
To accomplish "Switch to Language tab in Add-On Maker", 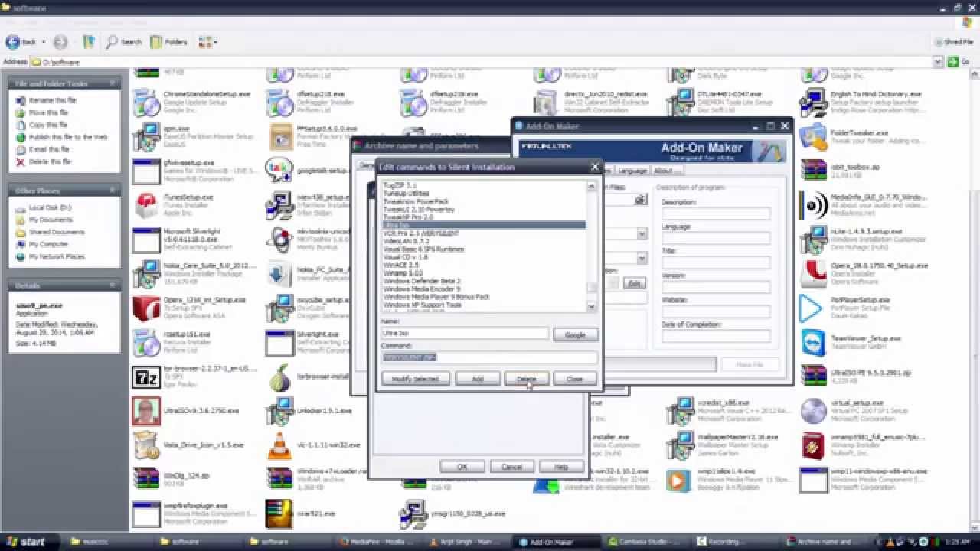I will tap(632, 171).
